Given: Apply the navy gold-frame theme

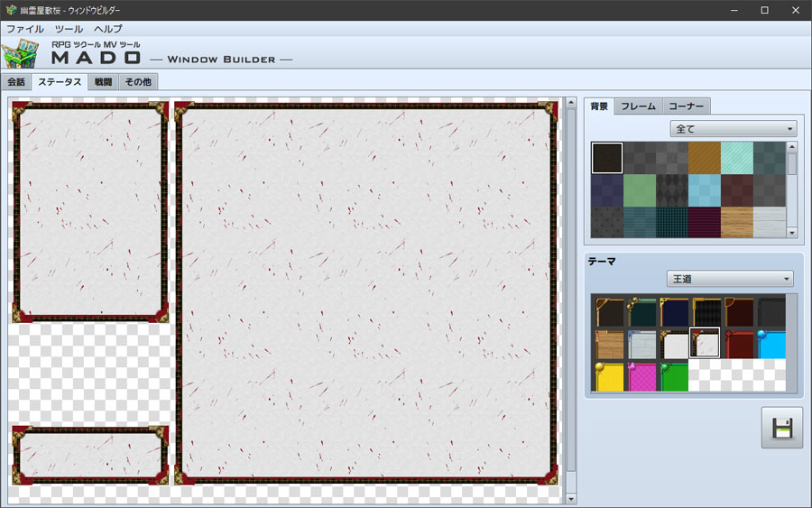Looking at the screenshot, I should coord(674,311).
